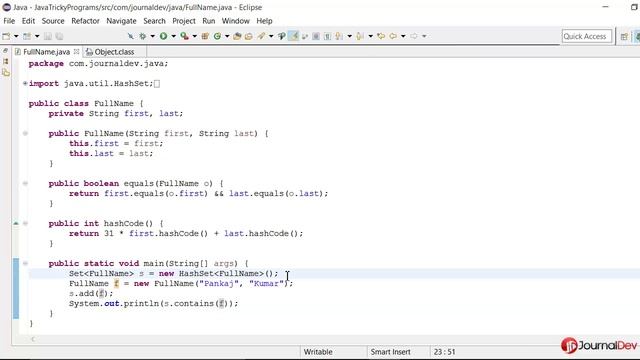
Task: Click the Open Perspective icon
Action: tap(624, 37)
